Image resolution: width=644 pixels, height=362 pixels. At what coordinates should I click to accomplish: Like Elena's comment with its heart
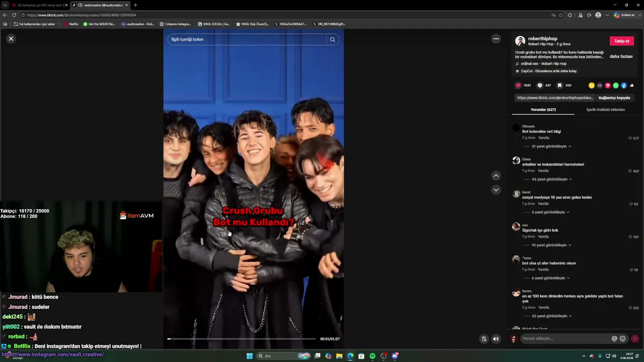pyautogui.click(x=630, y=171)
